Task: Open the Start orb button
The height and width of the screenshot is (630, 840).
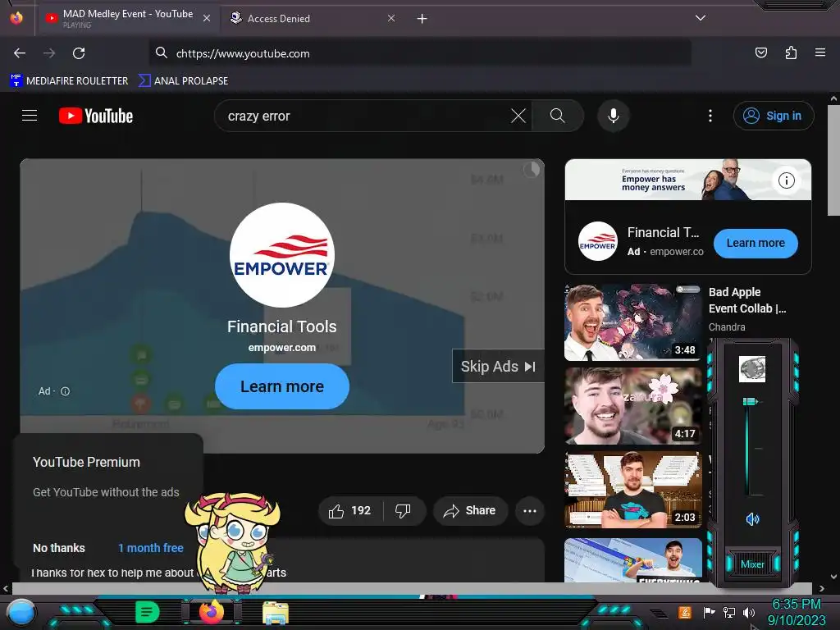Action: [x=21, y=612]
